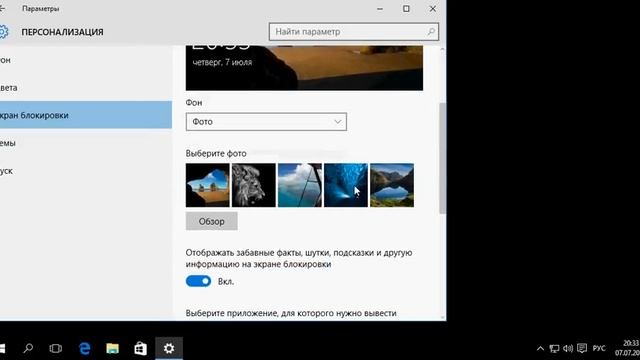Minimize the Параметры window

point(380,9)
